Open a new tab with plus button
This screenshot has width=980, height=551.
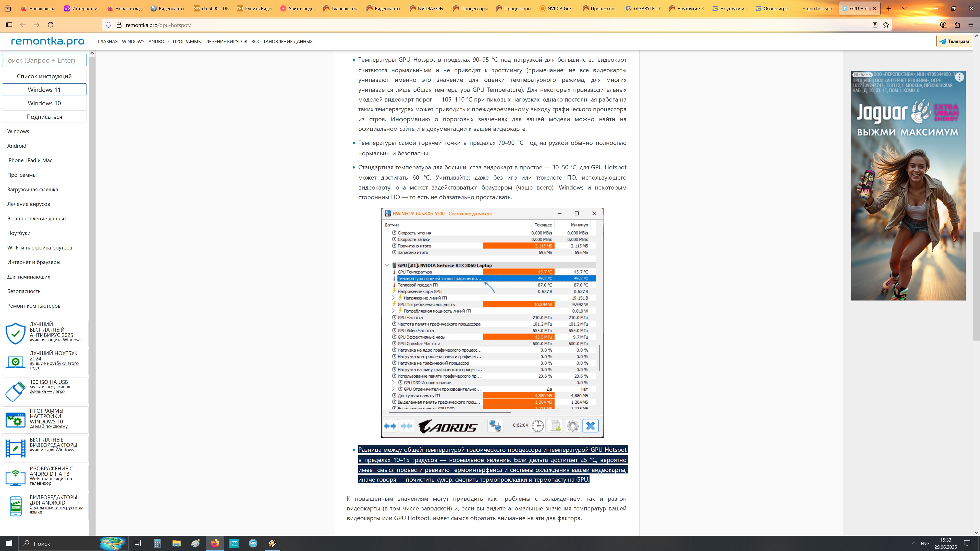click(x=889, y=8)
